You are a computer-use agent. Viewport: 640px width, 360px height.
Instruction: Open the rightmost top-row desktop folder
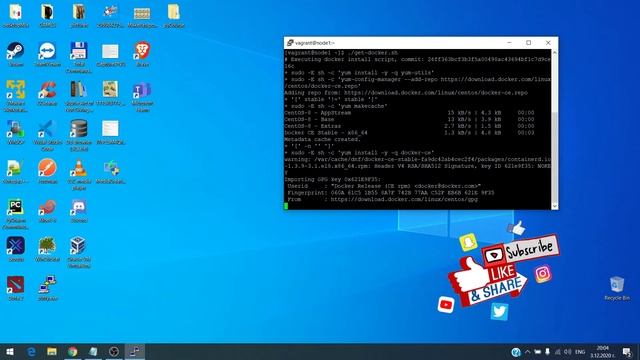coord(174,16)
